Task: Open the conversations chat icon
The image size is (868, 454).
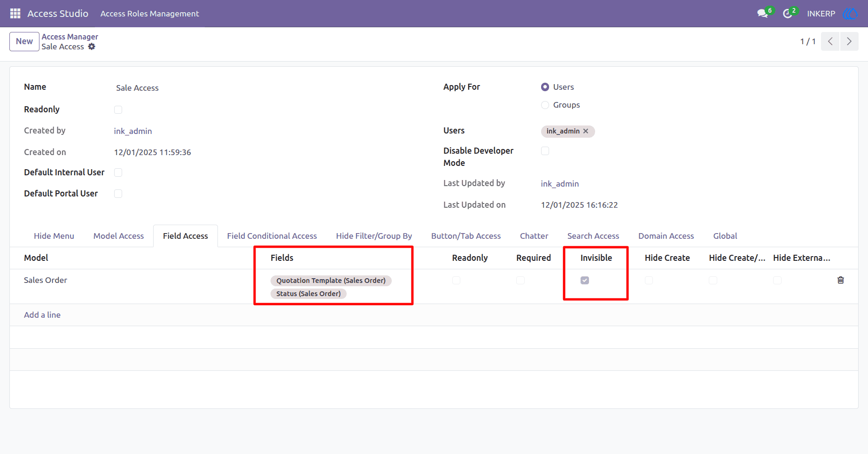Action: pyautogui.click(x=762, y=14)
